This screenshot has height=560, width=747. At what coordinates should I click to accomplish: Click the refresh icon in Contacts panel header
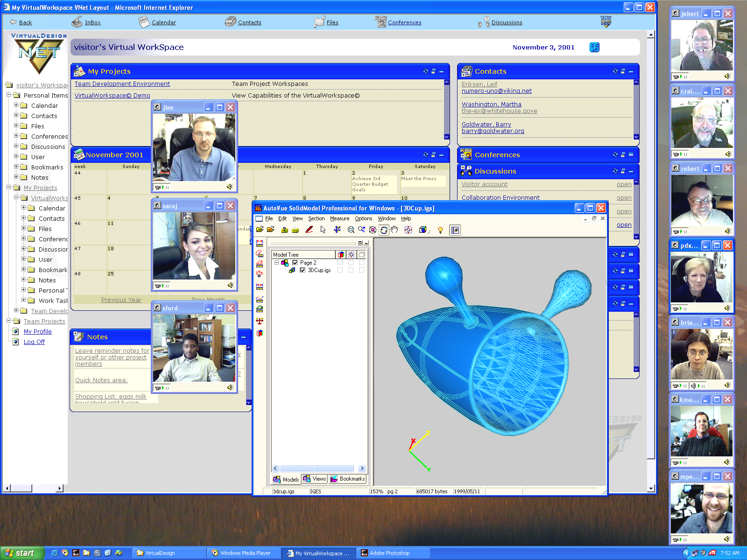[615, 71]
